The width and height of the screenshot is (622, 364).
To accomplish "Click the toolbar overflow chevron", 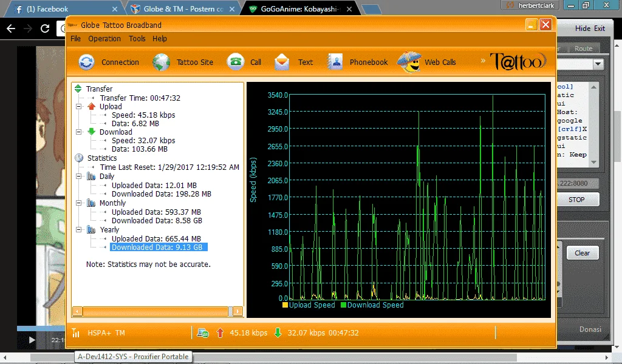I will (x=483, y=61).
